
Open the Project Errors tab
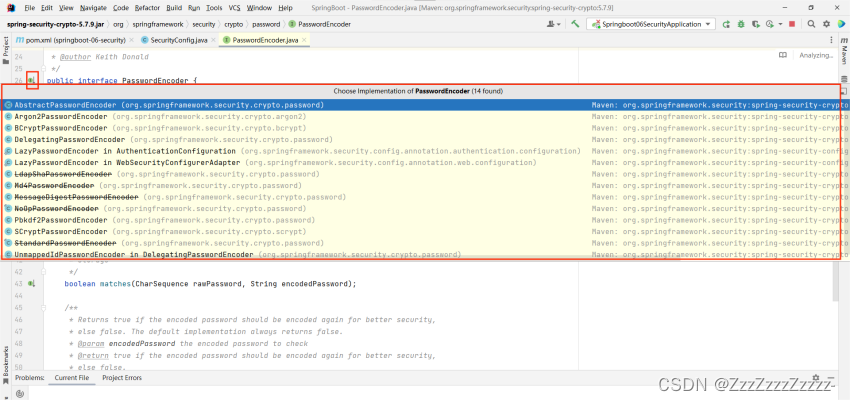[122, 378]
